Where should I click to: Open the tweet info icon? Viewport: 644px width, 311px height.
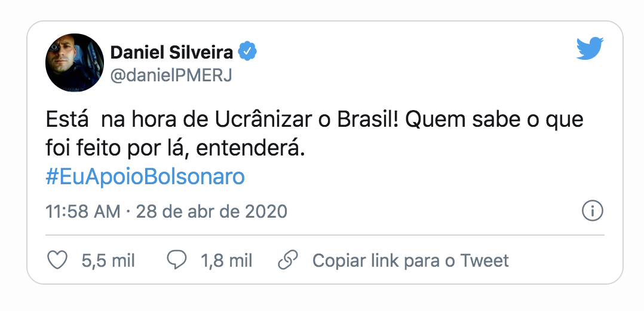(x=592, y=211)
